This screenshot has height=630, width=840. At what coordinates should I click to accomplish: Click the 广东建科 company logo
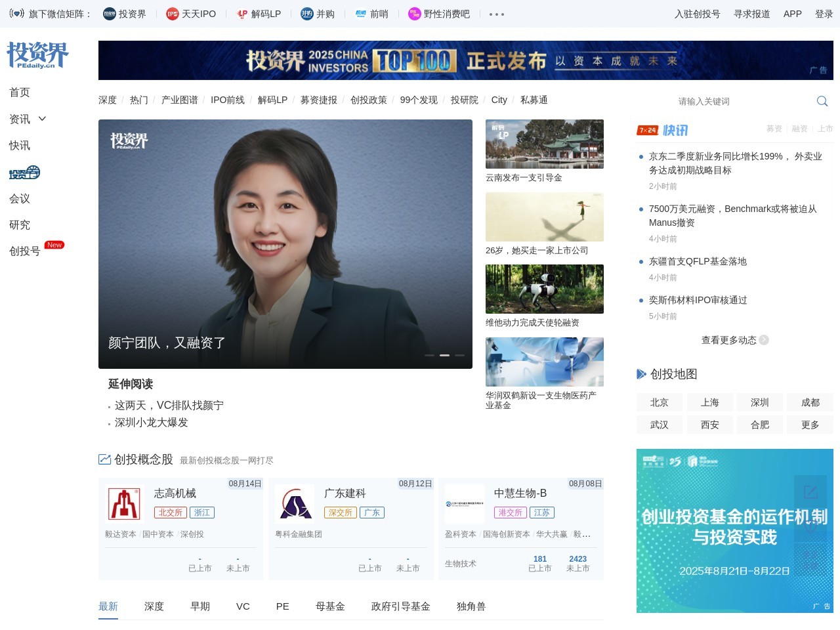coord(295,504)
